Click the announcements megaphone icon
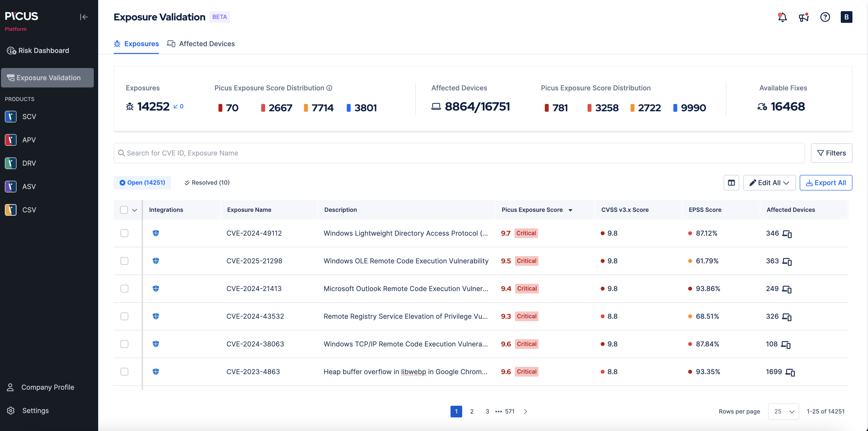 tap(803, 17)
